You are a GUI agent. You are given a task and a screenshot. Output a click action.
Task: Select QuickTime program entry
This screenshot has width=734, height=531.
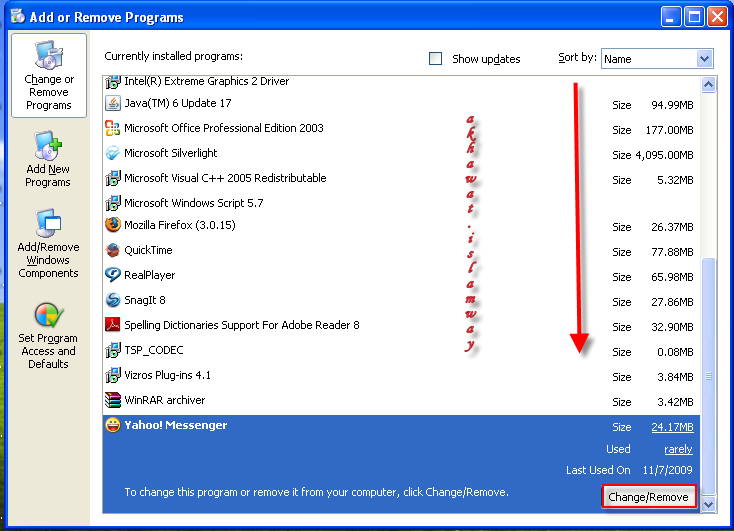(401, 250)
